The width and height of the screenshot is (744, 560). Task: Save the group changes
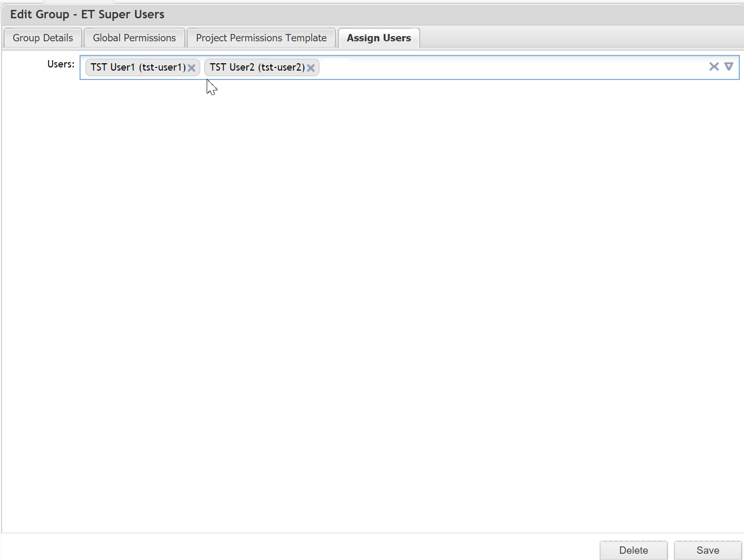pos(707,550)
